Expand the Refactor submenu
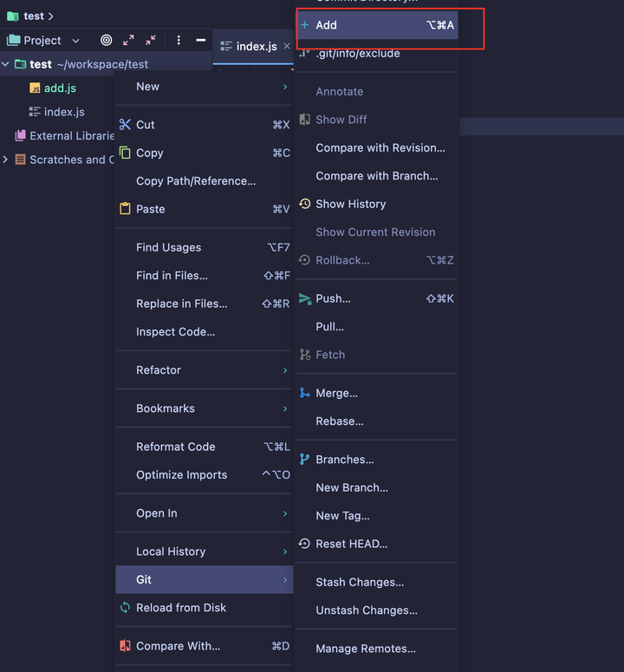 pos(205,370)
